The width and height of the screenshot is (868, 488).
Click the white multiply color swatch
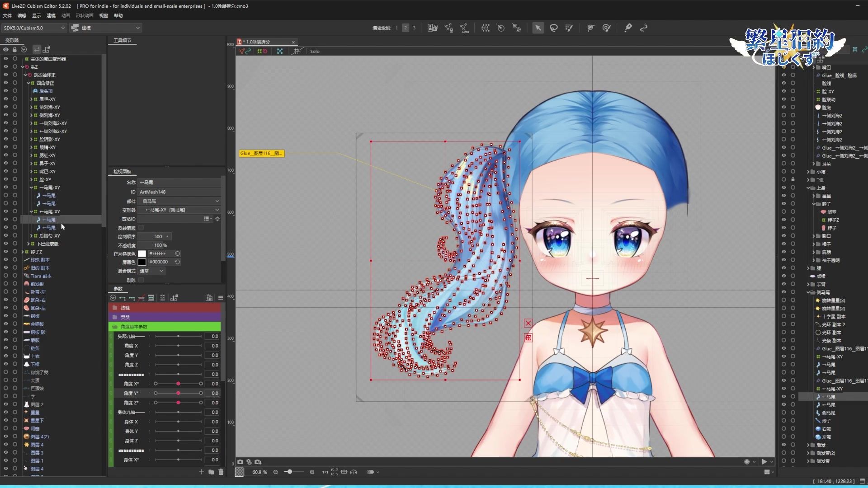pos(142,253)
